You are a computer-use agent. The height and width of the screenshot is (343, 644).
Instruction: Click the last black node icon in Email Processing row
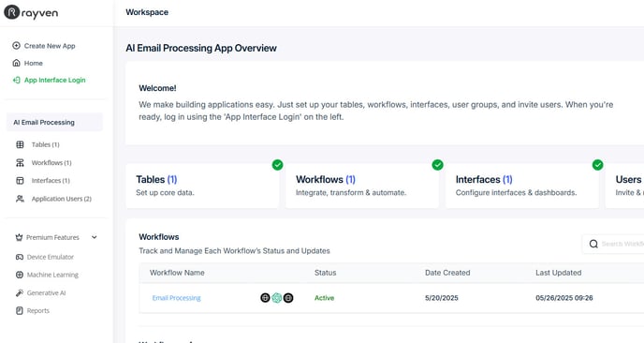(x=288, y=298)
